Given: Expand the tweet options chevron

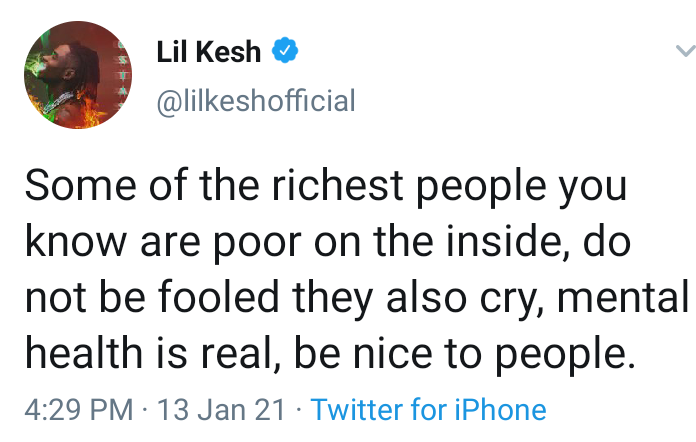Looking at the screenshot, I should pos(685,51).
